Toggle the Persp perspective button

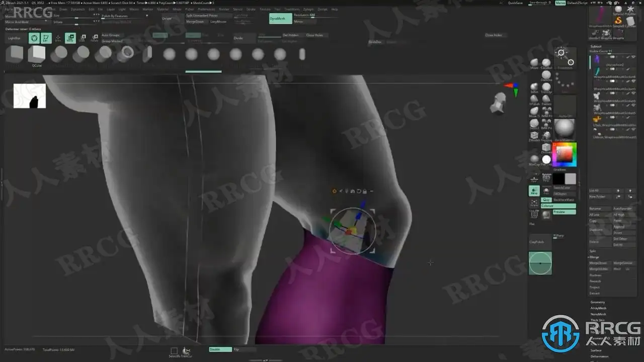click(534, 191)
